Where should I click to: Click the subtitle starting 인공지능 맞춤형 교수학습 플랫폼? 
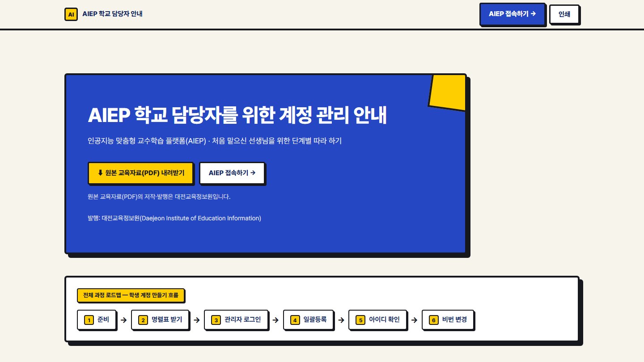tap(215, 141)
